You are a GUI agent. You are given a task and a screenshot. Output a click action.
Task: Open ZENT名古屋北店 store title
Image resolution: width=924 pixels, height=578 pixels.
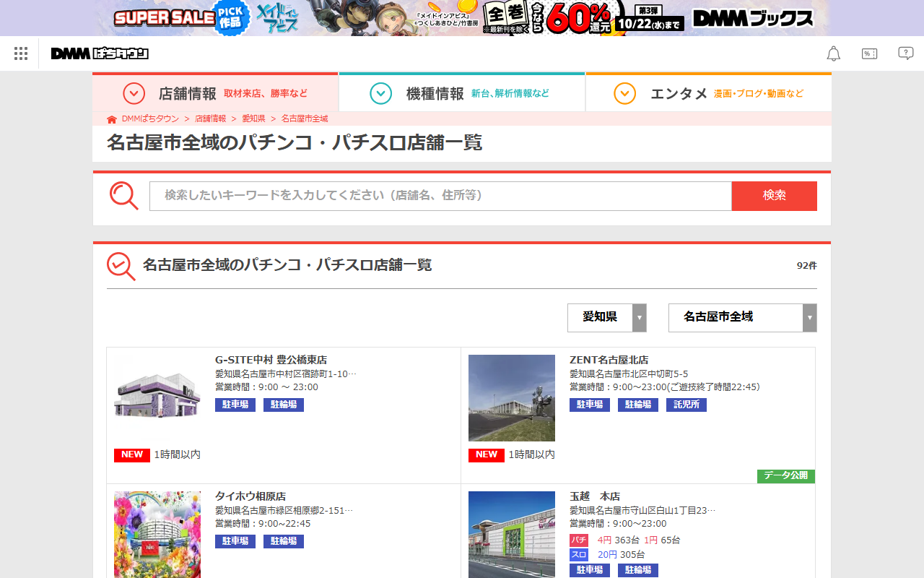coord(609,360)
